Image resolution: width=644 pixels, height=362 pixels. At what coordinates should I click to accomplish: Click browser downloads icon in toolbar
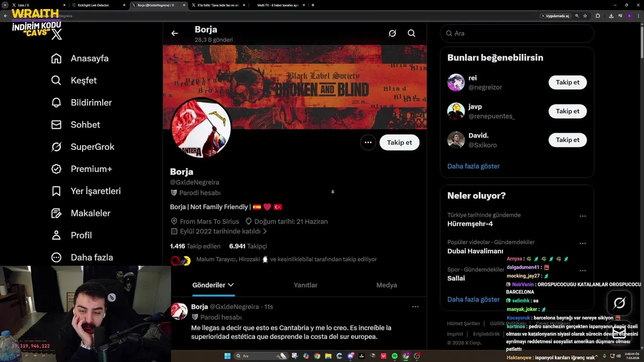[611, 16]
